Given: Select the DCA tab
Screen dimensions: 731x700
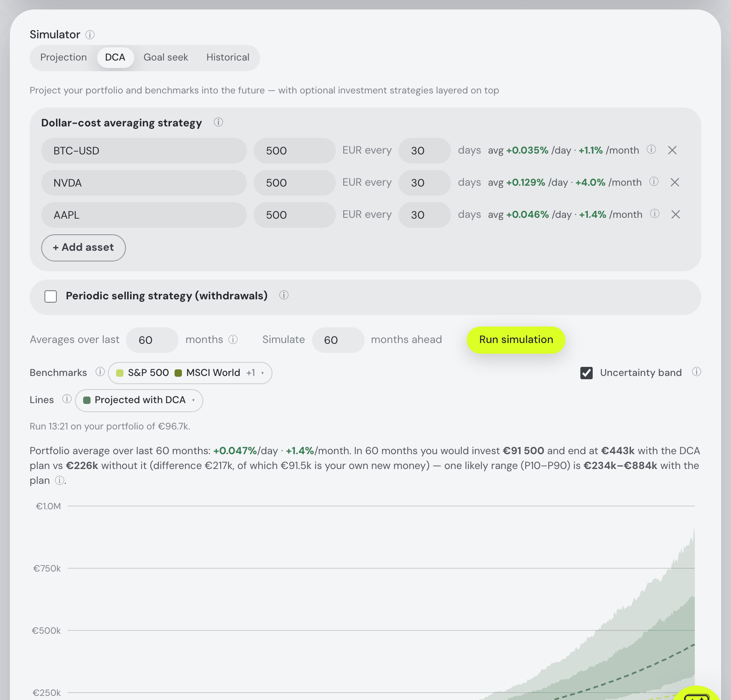Looking at the screenshot, I should (115, 58).
